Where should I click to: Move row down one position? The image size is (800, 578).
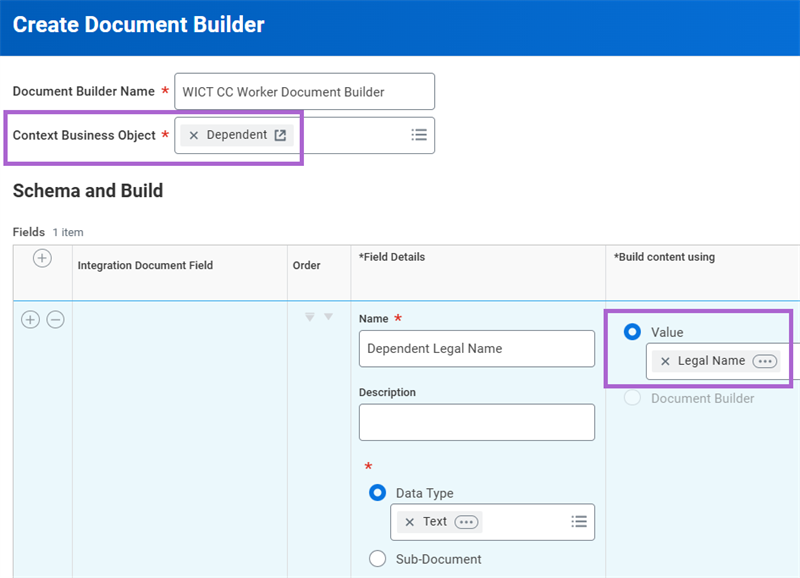click(329, 317)
